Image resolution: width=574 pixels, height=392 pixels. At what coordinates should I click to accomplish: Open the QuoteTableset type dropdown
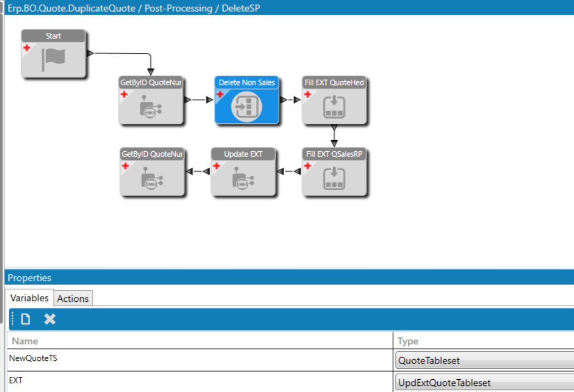tap(484, 360)
